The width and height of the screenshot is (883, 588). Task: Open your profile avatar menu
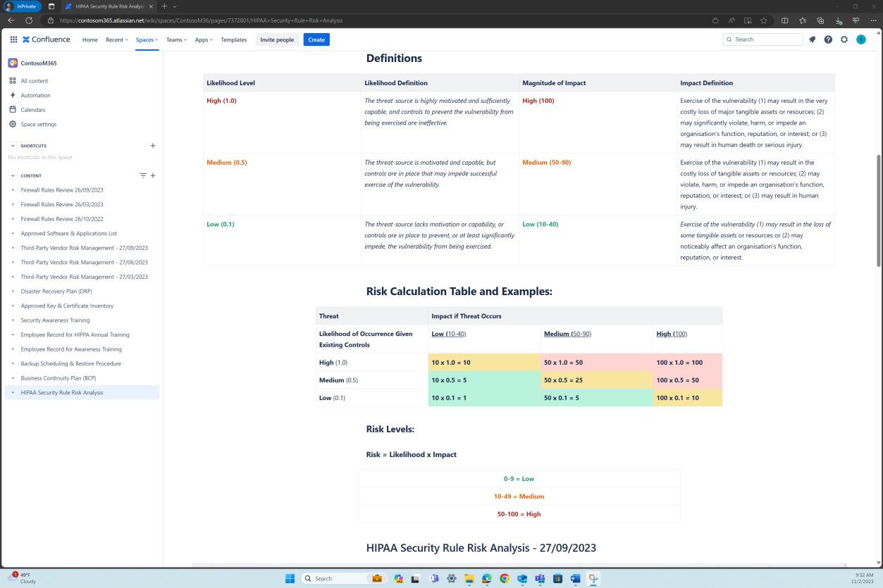tap(860, 39)
